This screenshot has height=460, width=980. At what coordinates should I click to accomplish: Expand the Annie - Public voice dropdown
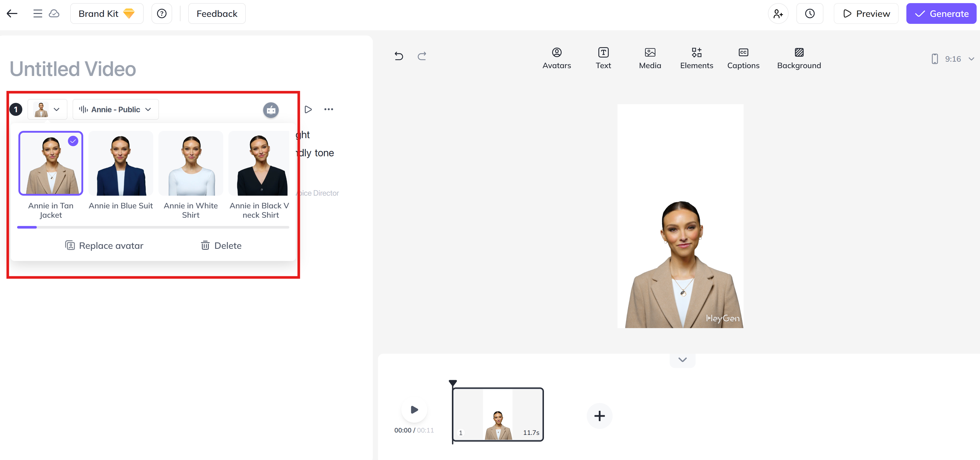point(115,109)
